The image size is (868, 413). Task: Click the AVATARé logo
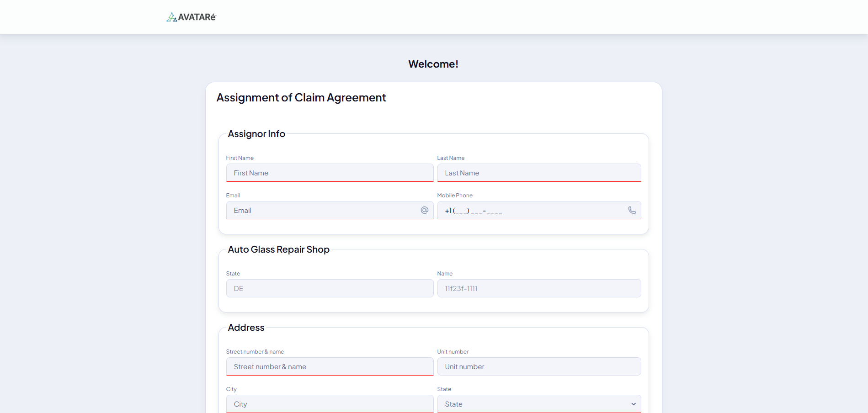[191, 17]
